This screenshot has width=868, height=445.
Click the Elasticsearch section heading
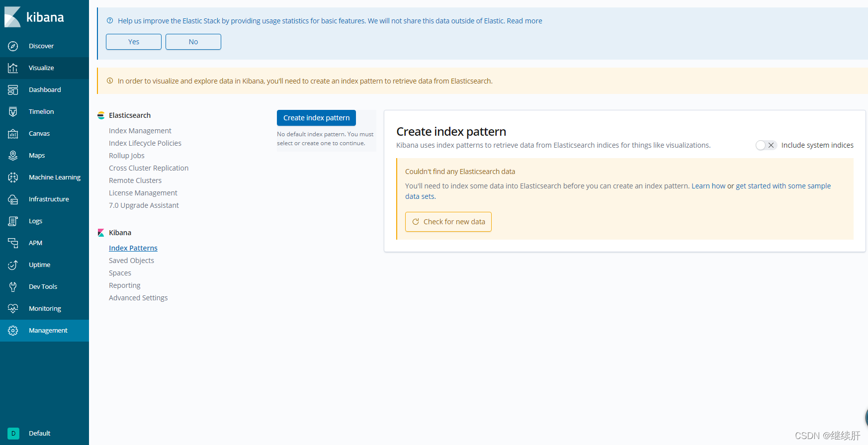[x=130, y=115]
